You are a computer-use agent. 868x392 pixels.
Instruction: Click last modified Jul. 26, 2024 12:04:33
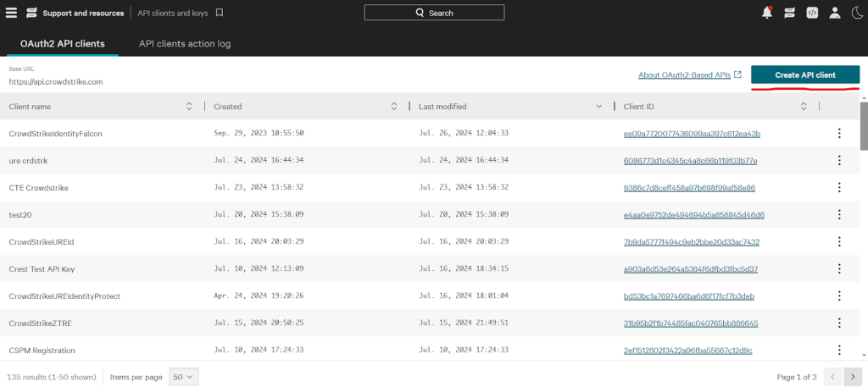pyautogui.click(x=464, y=133)
